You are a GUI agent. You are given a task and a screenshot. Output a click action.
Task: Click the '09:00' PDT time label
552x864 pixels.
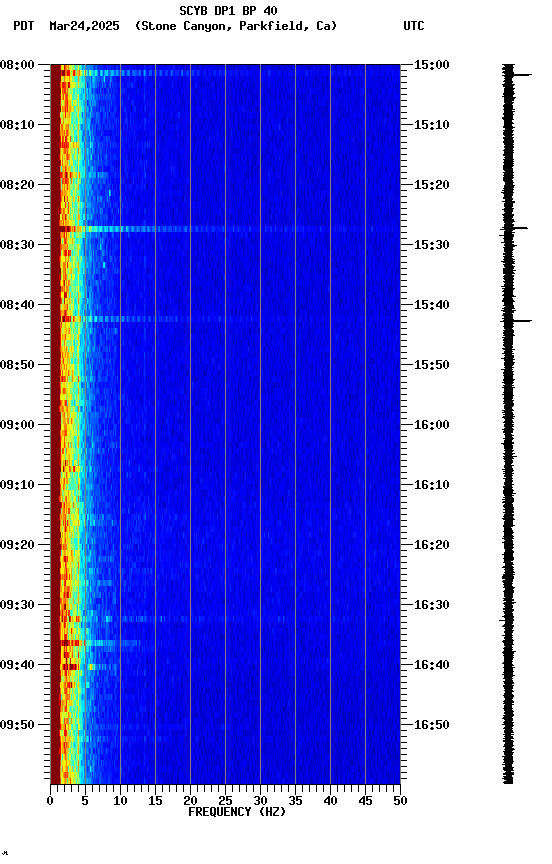(17, 425)
